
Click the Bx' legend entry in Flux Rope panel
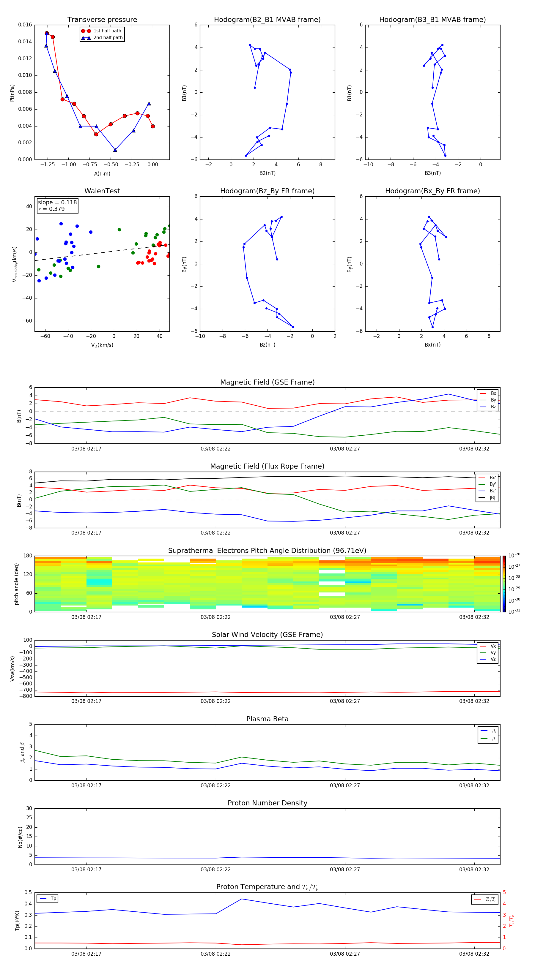487,478
